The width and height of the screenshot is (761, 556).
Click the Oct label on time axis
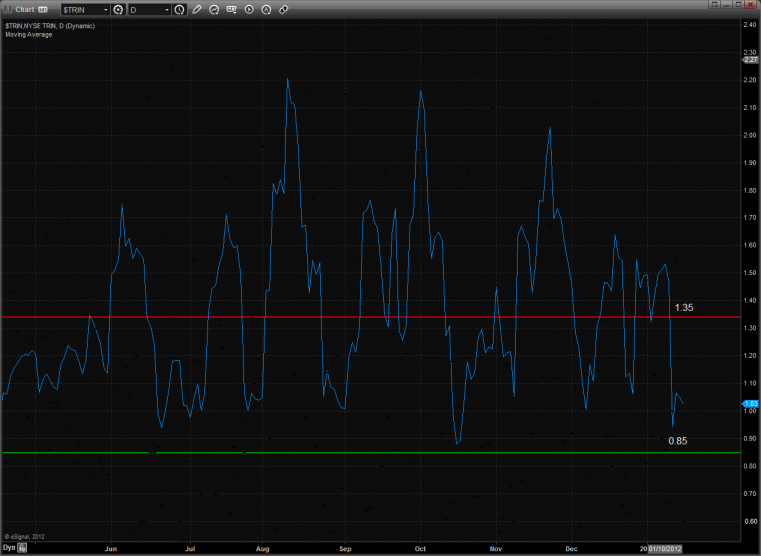coord(420,549)
